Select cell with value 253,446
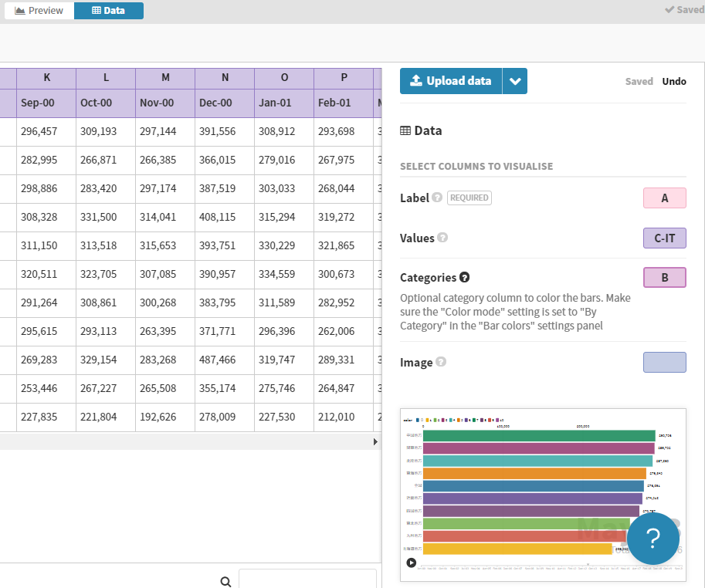This screenshot has width=705, height=588. [46, 389]
